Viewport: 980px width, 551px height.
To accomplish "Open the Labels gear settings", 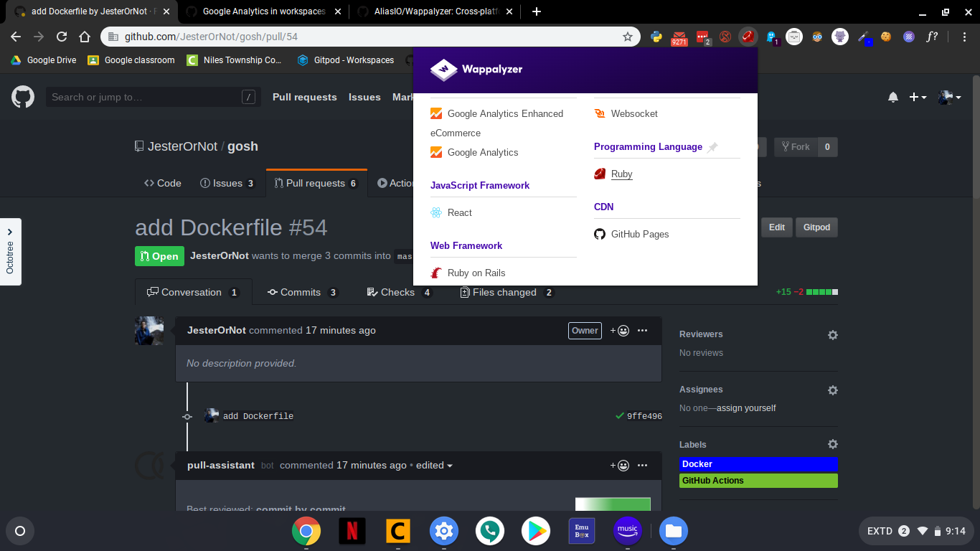I will 832,445.
